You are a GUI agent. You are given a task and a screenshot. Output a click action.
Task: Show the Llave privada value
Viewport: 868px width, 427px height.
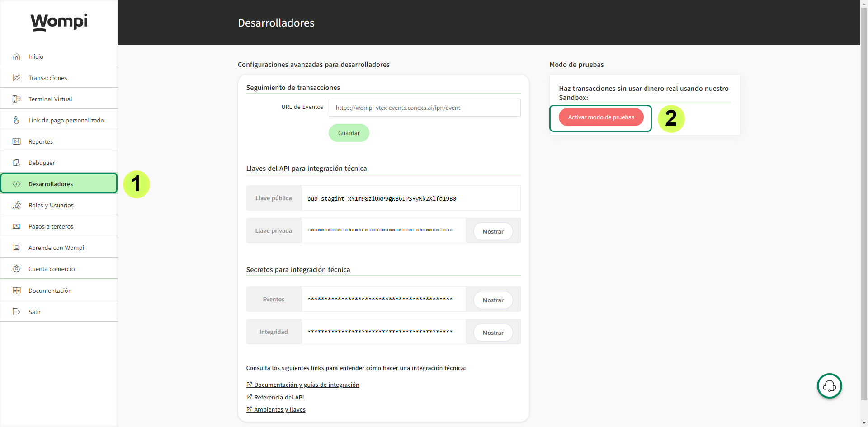click(x=493, y=231)
